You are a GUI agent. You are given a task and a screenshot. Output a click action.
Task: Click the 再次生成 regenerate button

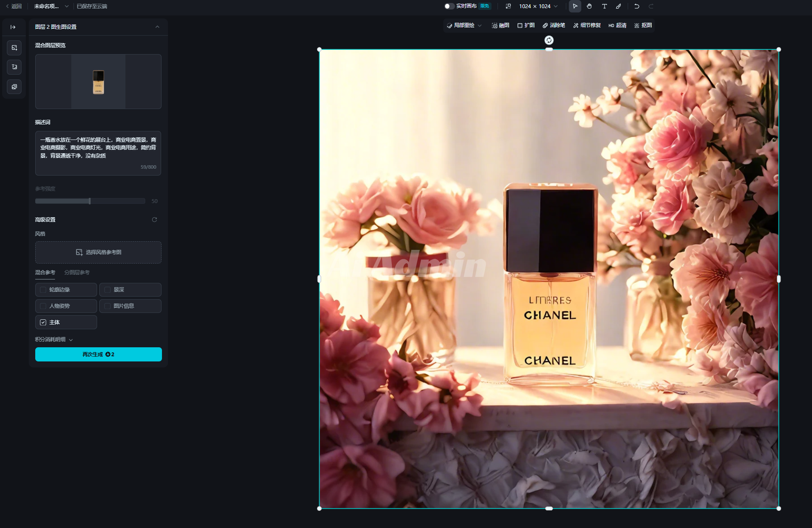98,355
